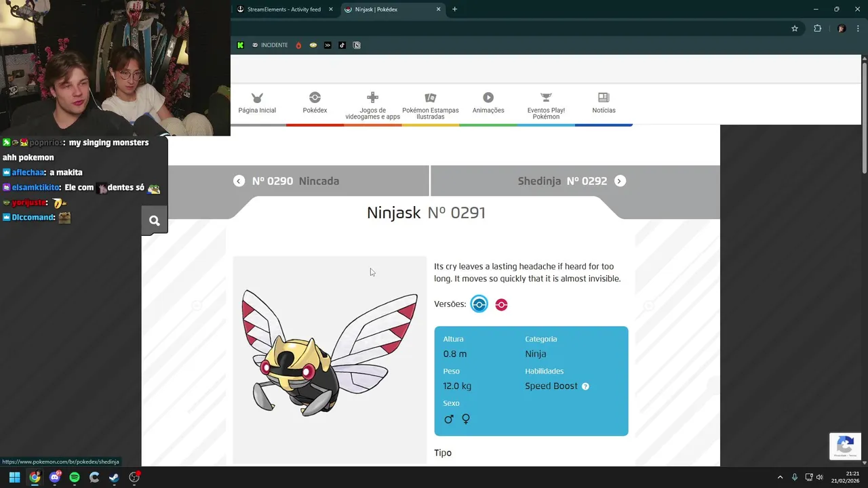Open the Chrome three-dot menu
The width and height of the screenshot is (868, 488).
pos(859,28)
